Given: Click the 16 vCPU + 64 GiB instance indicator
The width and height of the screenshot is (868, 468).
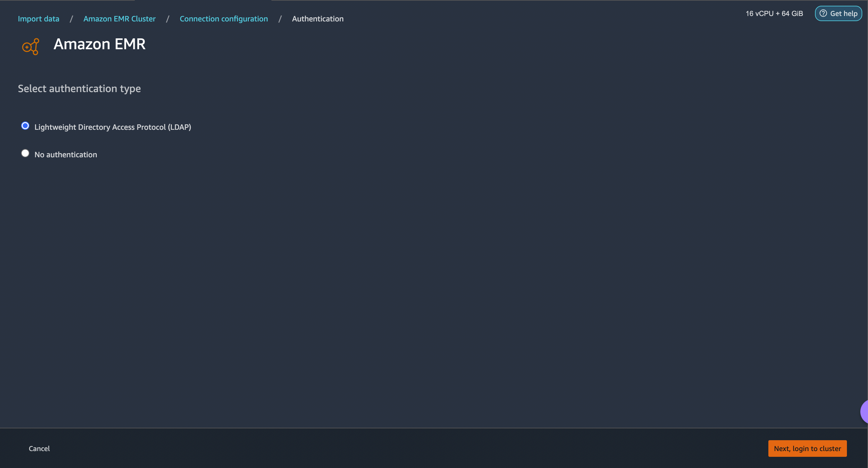Looking at the screenshot, I should pos(774,13).
